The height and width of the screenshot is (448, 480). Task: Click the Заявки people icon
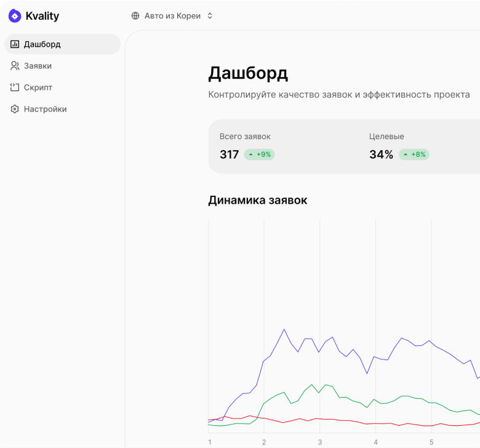coord(15,66)
